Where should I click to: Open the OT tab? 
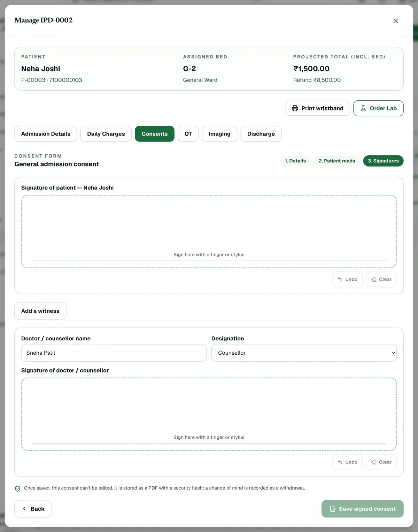click(x=188, y=134)
